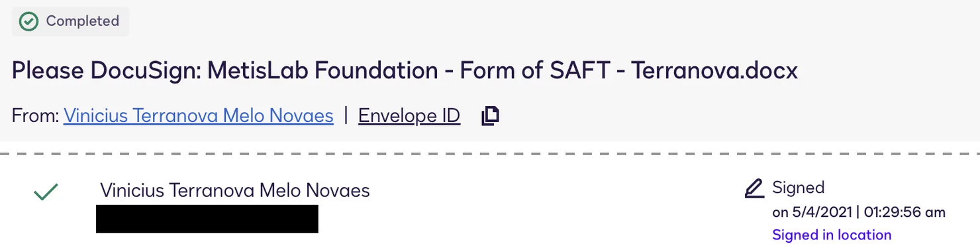The width and height of the screenshot is (980, 252).
Task: Click the green checkmark beside recipient name
Action: tap(46, 192)
